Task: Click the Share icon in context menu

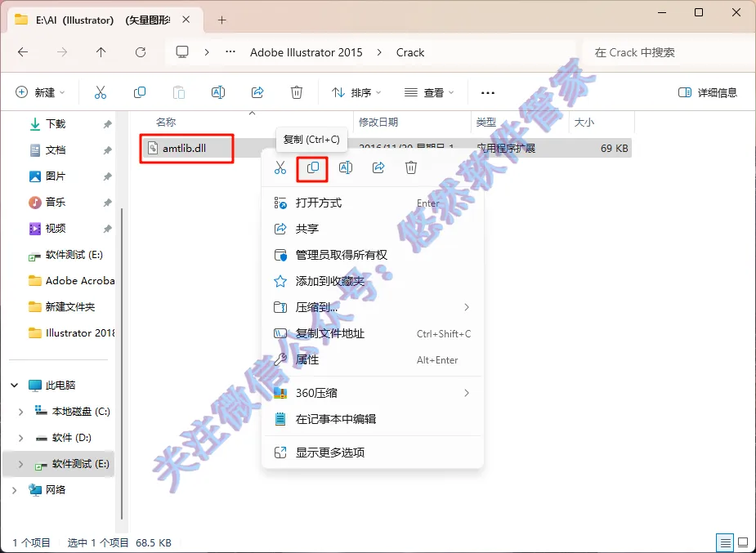Action: (x=378, y=167)
